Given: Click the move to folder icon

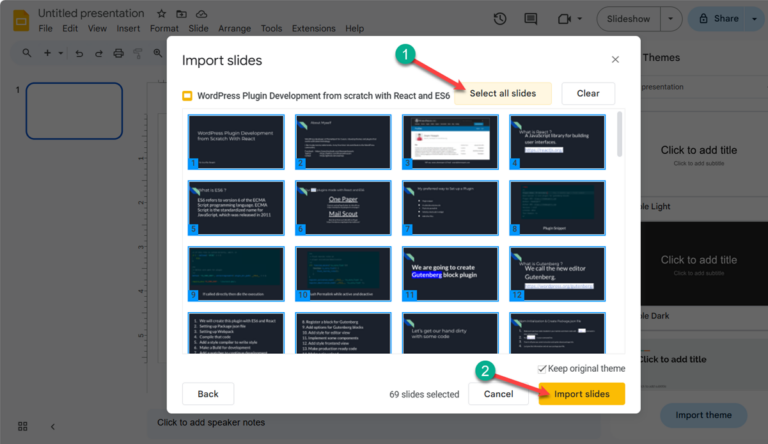Looking at the screenshot, I should [181, 14].
